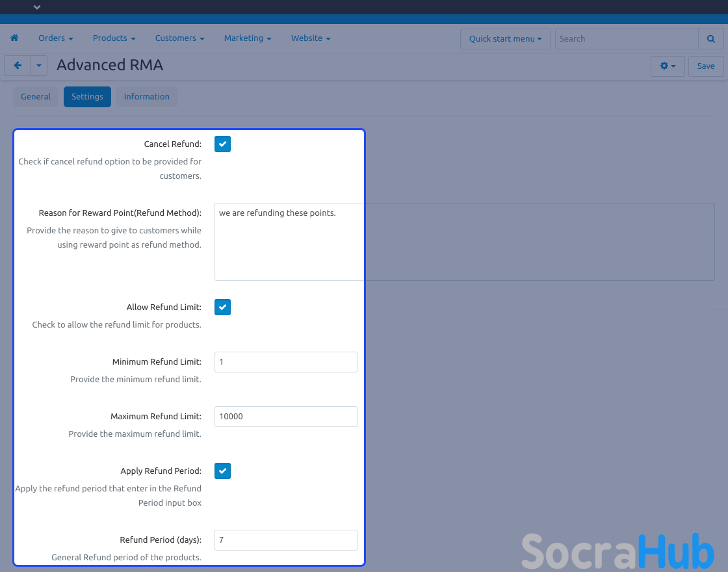Screen dimensions: 728x572
Task: Click the Minimum Refund Limit input field
Action: tap(285, 362)
